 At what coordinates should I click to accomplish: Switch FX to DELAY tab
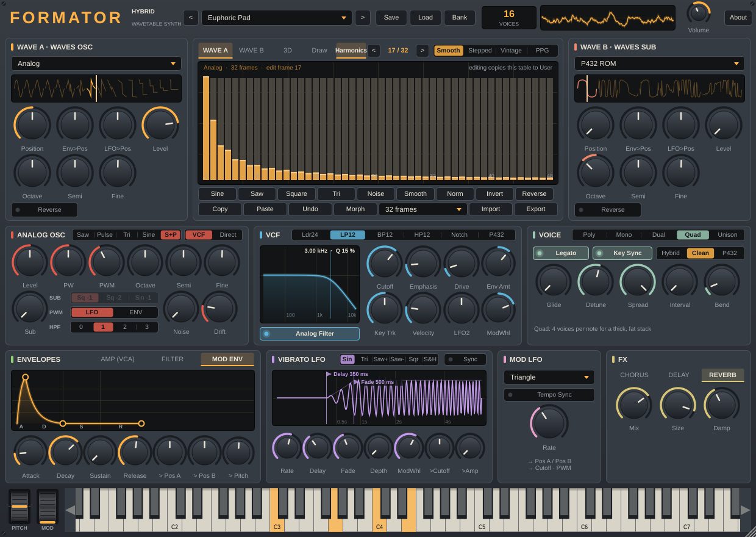[x=679, y=375]
